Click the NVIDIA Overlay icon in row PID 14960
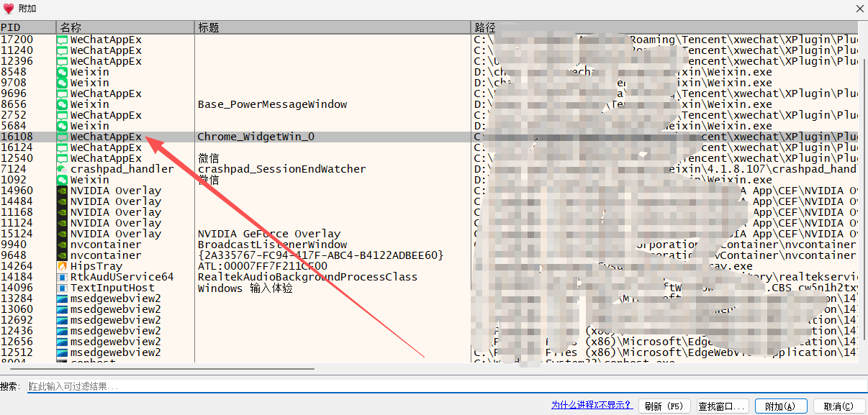Screen dimensions: 868x415 point(63,191)
